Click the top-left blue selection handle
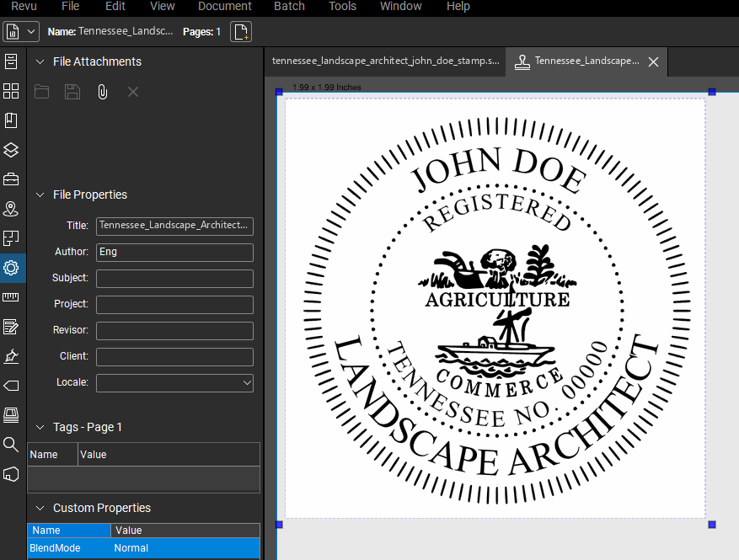This screenshot has height=560, width=739. 279,92
